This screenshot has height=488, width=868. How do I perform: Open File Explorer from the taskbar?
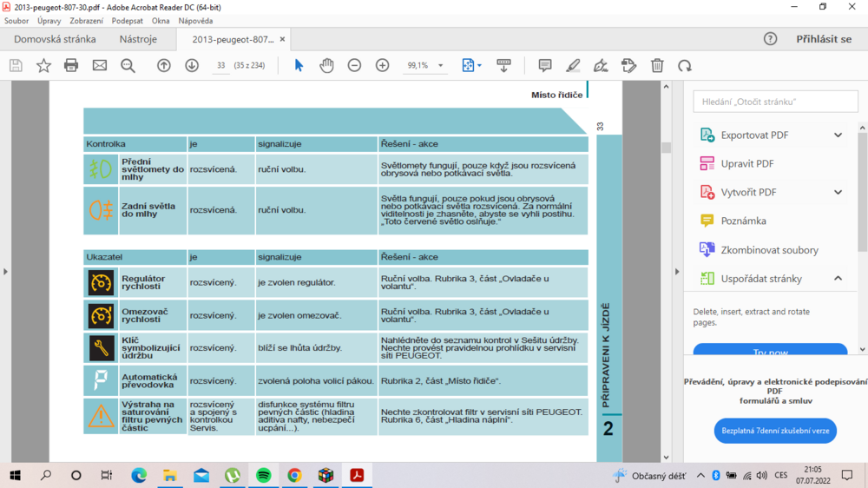(170, 475)
